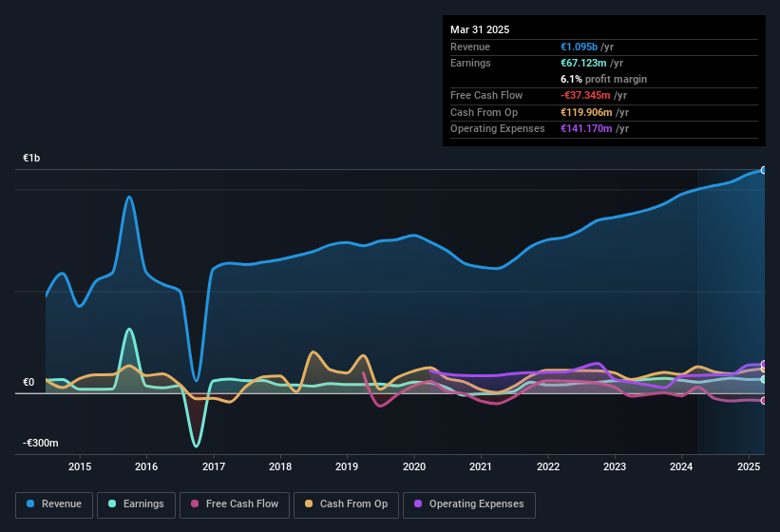Click the pink dot in Free Cash Flow legend
The image size is (780, 532).
[195, 503]
